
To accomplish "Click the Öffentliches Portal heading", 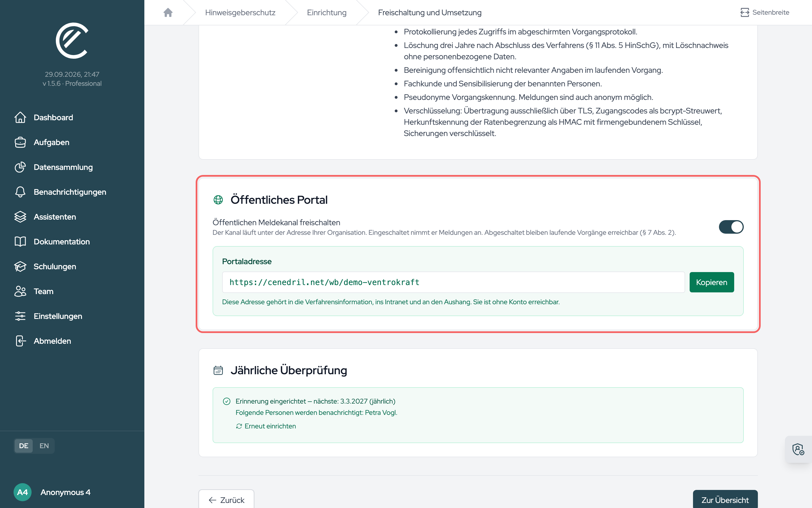I will coord(279,200).
